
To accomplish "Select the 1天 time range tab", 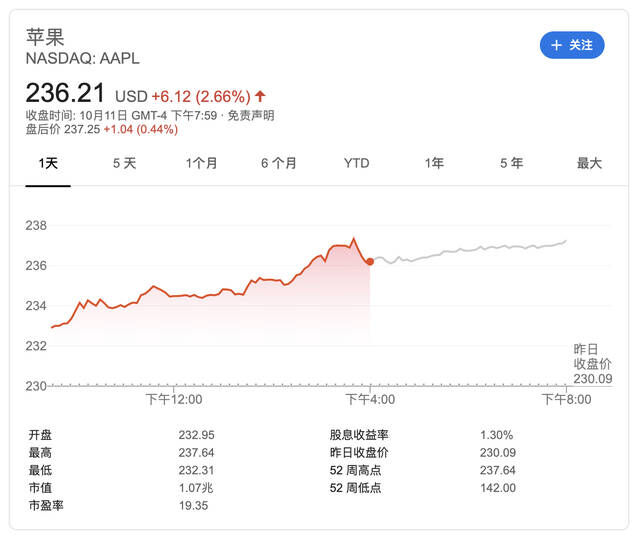I will tap(48, 163).
